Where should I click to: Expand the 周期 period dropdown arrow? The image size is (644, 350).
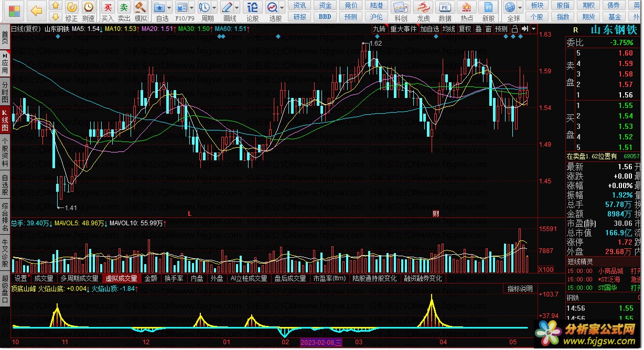[x=213, y=7]
